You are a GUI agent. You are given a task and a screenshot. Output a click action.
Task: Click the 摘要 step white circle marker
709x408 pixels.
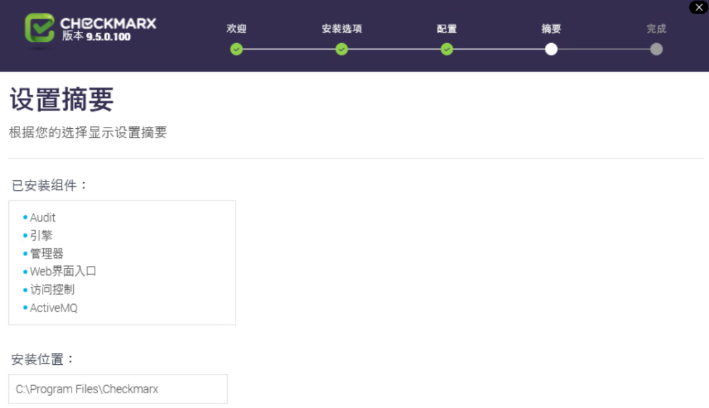551,49
